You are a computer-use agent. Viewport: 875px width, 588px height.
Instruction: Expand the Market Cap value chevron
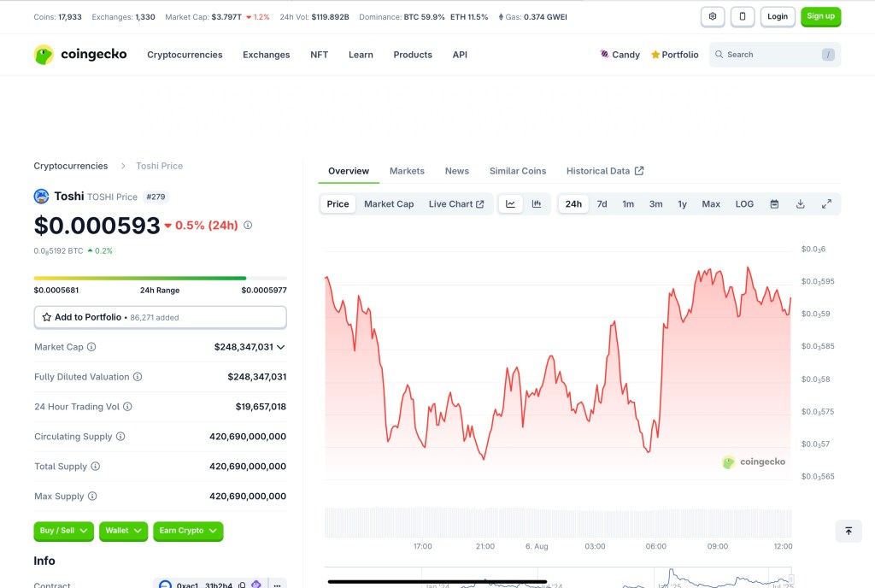[281, 347]
